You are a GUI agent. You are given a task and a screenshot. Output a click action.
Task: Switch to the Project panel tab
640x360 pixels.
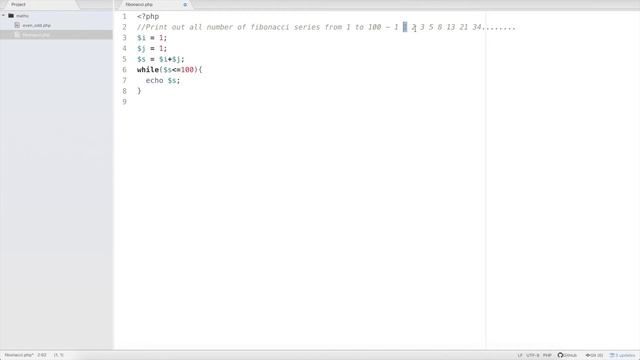tap(18, 4)
